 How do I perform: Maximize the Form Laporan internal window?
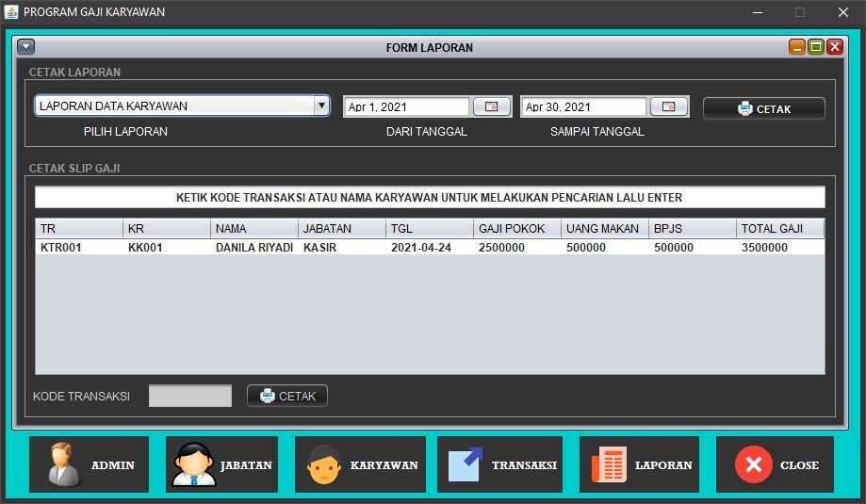click(816, 47)
